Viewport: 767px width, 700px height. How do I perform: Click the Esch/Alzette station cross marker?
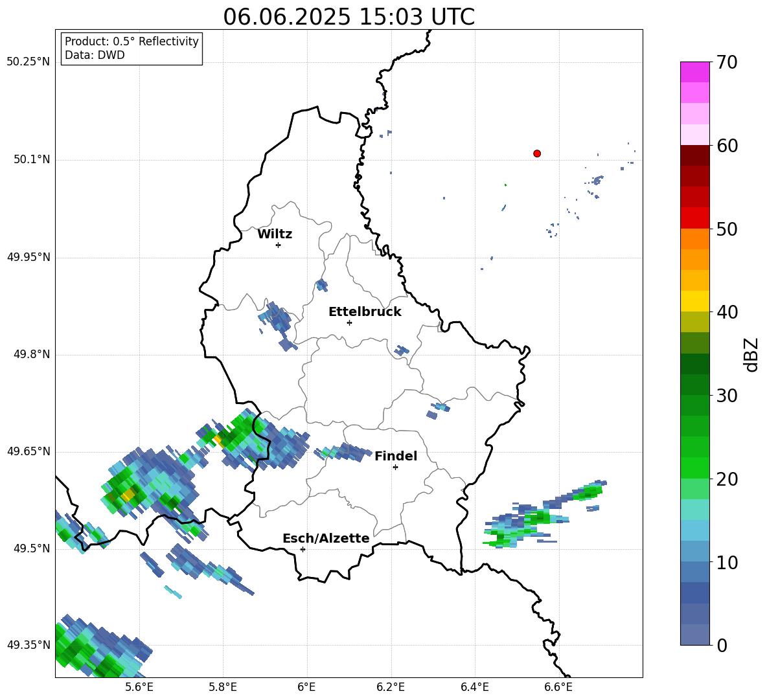(x=303, y=549)
